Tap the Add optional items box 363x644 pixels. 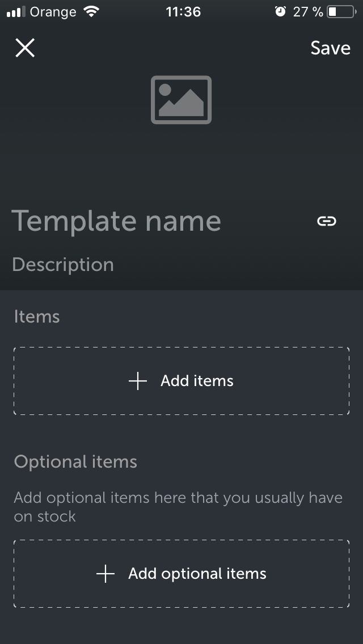[181, 574]
